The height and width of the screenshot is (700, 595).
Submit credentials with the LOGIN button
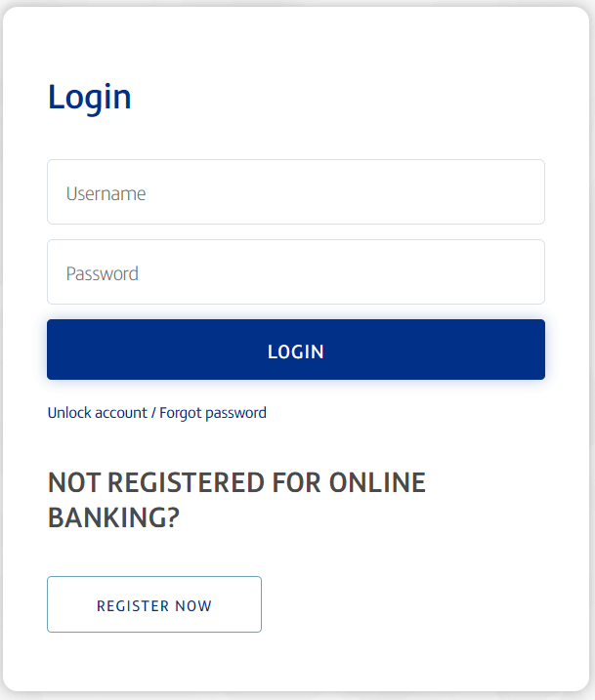coord(295,350)
